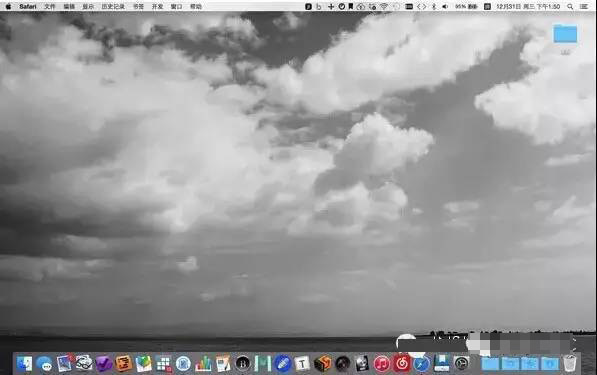
Task: Click the angle brackets menu bar icon
Action: tap(421, 6)
